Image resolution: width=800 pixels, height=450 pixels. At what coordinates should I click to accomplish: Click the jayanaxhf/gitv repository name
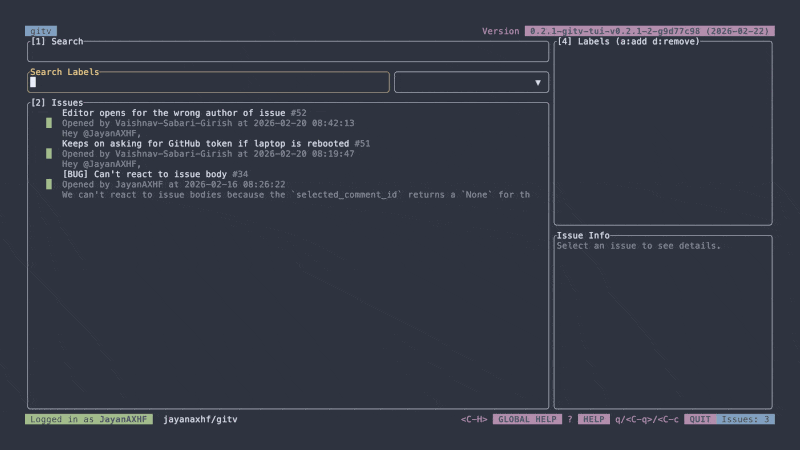201,419
